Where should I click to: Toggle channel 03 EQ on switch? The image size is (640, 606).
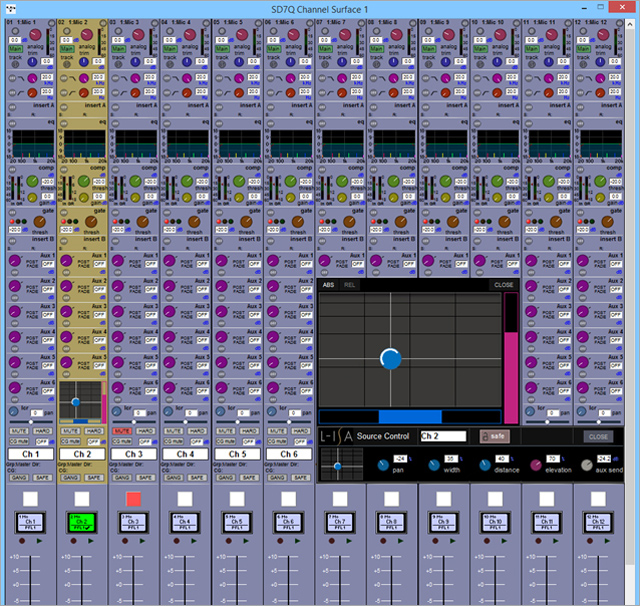(116, 123)
